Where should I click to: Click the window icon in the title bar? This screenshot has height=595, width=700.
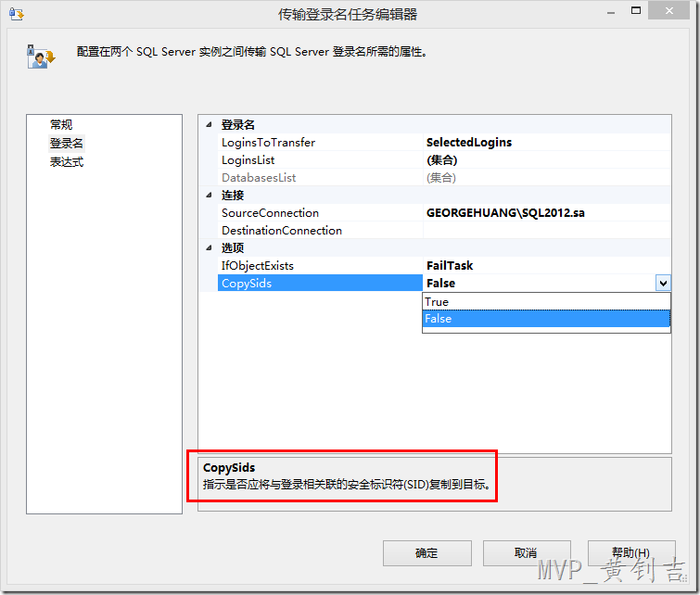(16, 14)
